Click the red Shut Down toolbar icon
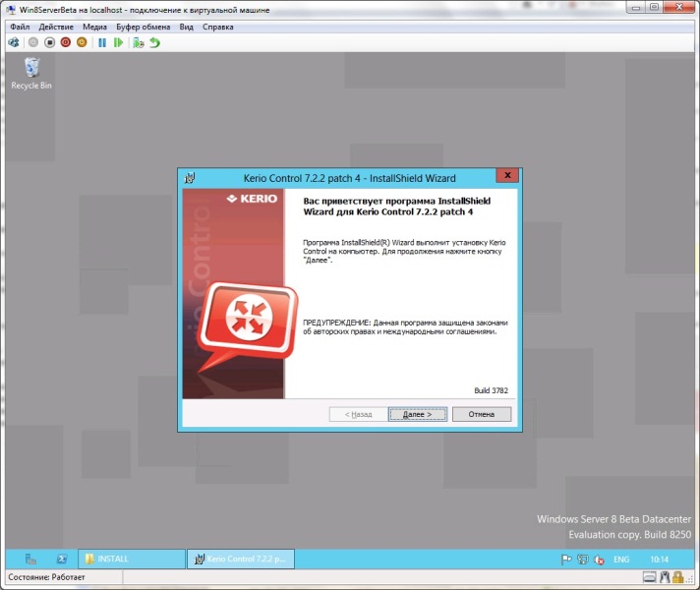Image resolution: width=700 pixels, height=590 pixels. (66, 42)
